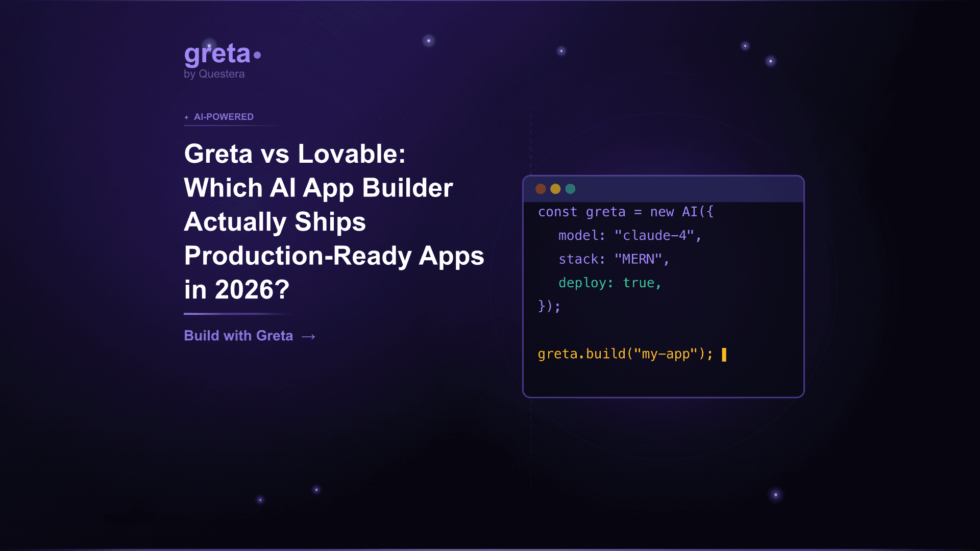980x551 pixels.
Task: Click the arrow next to Build with Greta
Action: pyautogui.click(x=308, y=337)
